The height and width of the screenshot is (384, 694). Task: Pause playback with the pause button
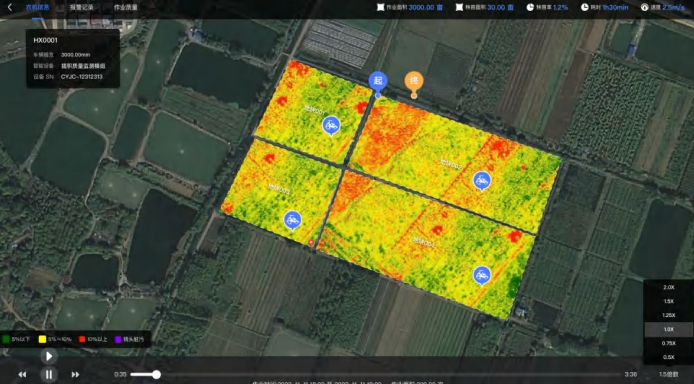click(x=49, y=375)
